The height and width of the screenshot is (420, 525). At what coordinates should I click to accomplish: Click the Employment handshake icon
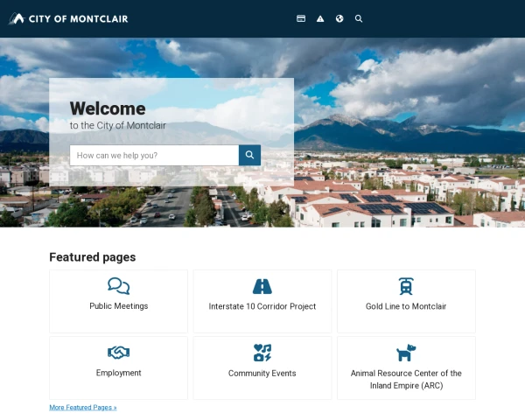coord(118,352)
